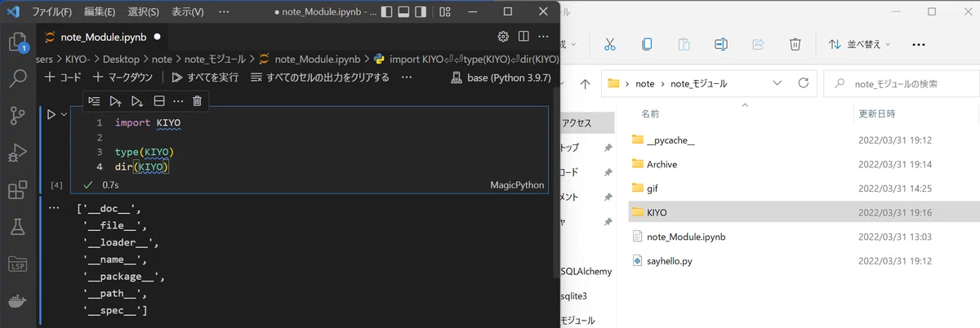Open 選択(S) menu in VS Code
The width and height of the screenshot is (980, 328).
pos(144,12)
